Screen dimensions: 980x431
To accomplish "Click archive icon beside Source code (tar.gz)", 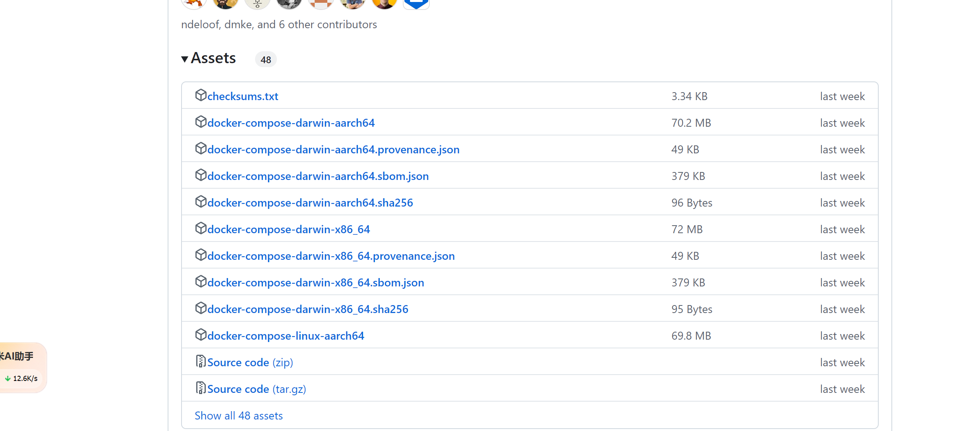I will coord(201,388).
